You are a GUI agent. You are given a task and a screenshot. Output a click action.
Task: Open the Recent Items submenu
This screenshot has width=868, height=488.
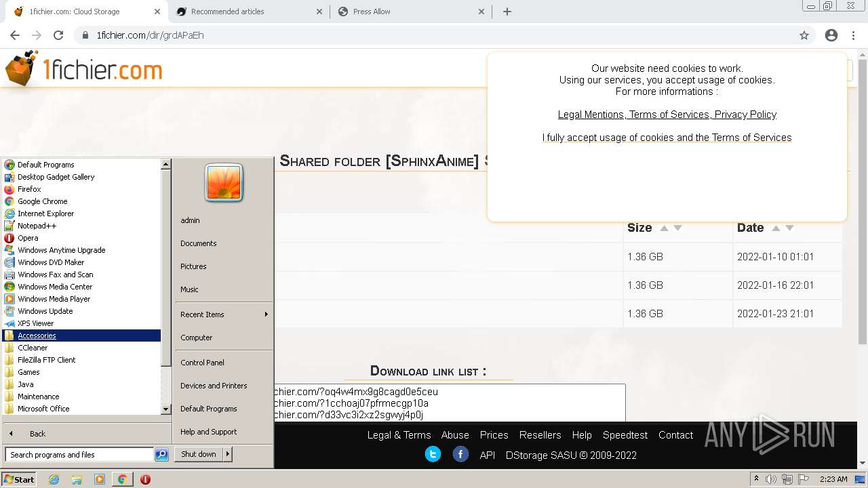(x=224, y=314)
